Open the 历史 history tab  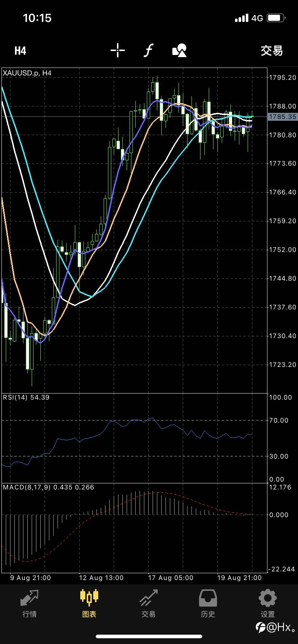point(208,603)
